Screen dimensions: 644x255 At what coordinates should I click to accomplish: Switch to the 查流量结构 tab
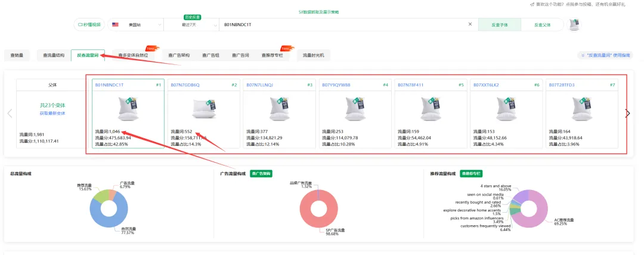[x=54, y=55]
